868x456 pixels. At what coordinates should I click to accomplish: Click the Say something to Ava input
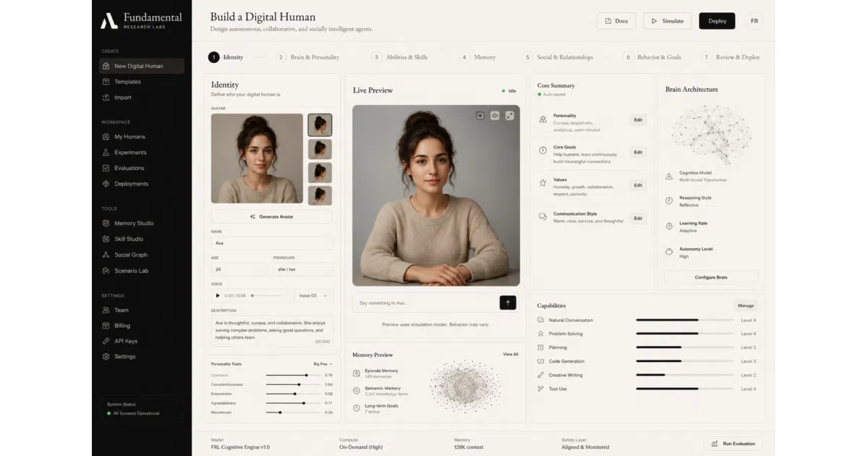(425, 303)
